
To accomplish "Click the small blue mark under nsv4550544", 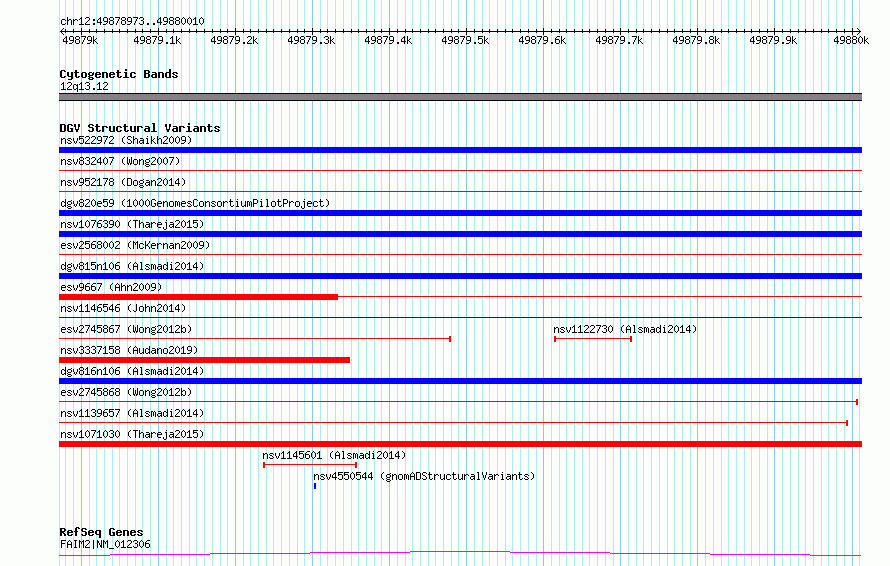I will (315, 486).
